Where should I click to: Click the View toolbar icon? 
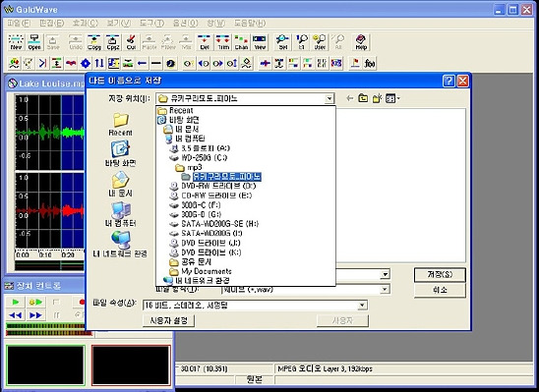260,42
